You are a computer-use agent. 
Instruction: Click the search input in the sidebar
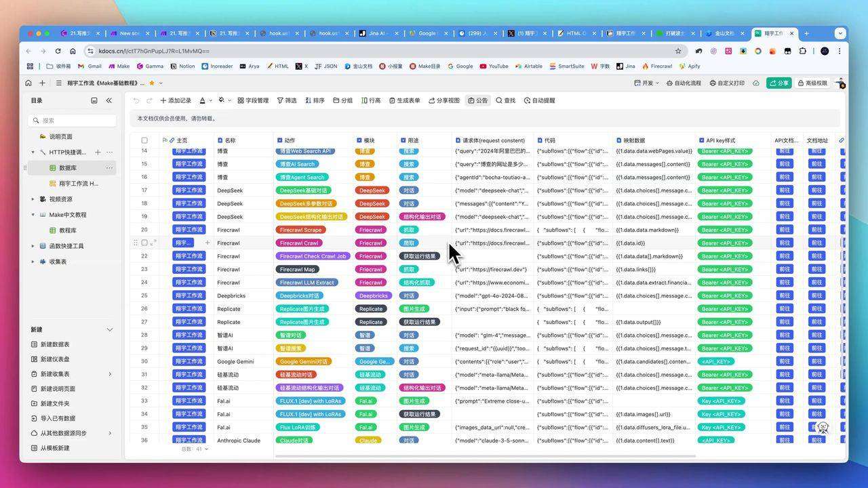(73, 120)
